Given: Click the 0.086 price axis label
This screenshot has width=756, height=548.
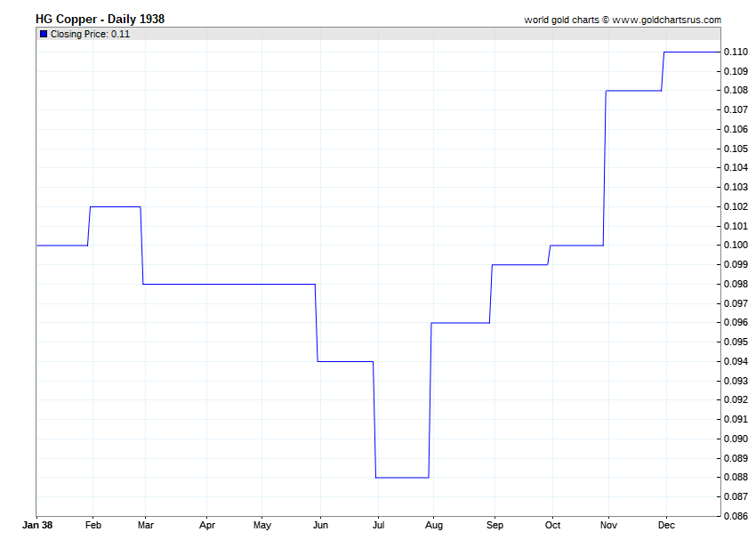Looking at the screenshot, I should 736,516.
